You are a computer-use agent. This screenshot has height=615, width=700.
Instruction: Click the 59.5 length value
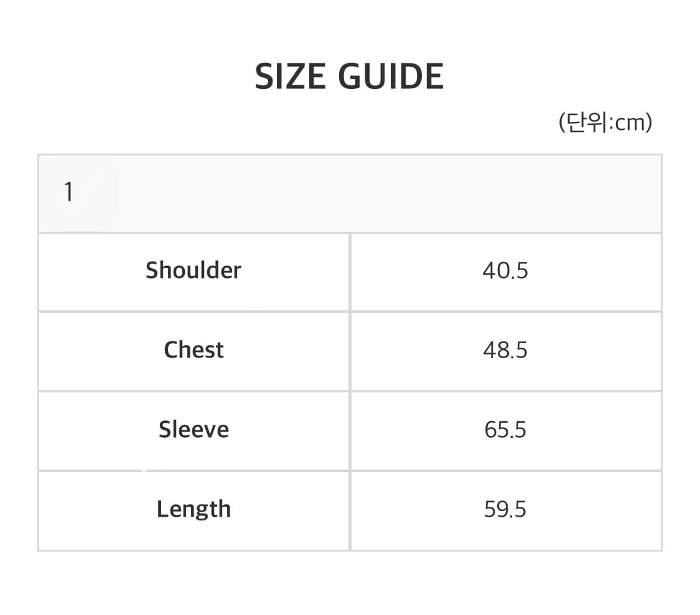click(x=505, y=509)
